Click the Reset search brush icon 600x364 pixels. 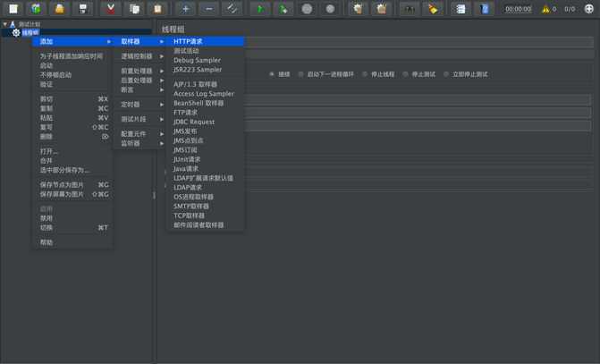(433, 9)
